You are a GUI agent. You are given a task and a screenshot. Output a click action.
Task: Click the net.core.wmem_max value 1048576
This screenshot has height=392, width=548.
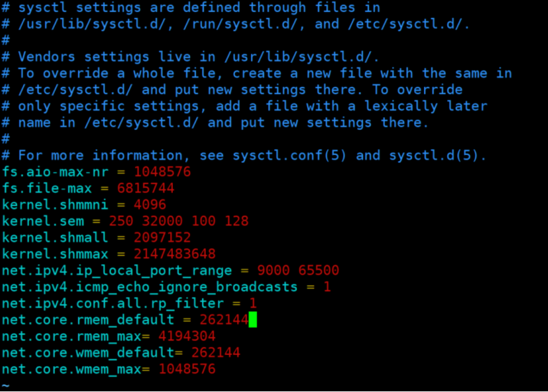click(x=187, y=370)
